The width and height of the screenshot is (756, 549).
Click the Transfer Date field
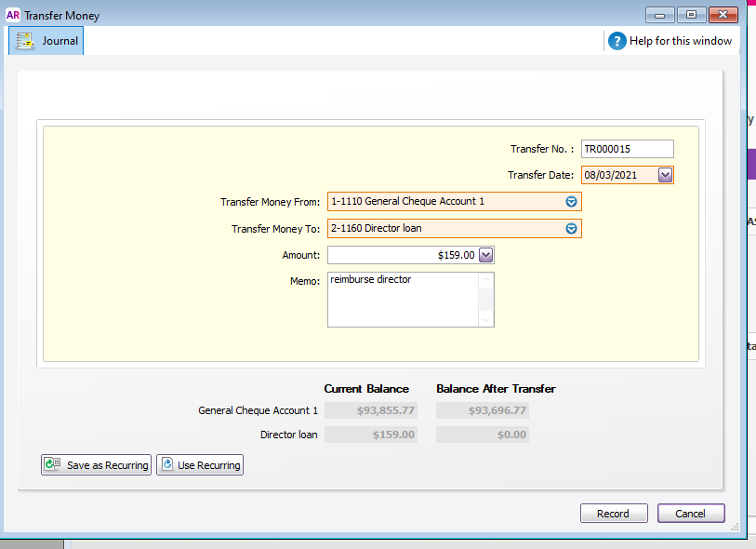(x=618, y=175)
